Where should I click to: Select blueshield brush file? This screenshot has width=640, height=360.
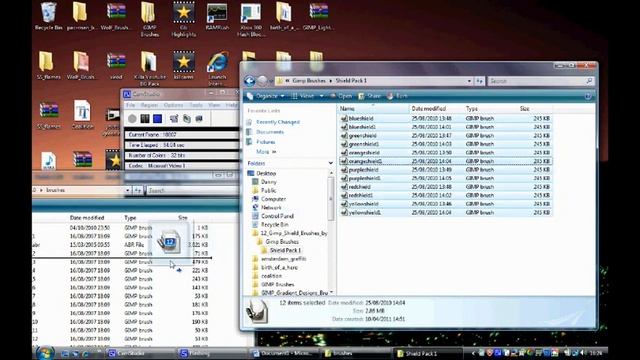(x=445, y=118)
